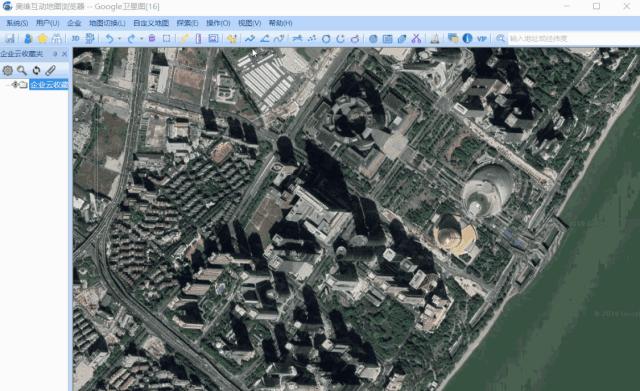Click the blue info circle icon

click(467, 38)
